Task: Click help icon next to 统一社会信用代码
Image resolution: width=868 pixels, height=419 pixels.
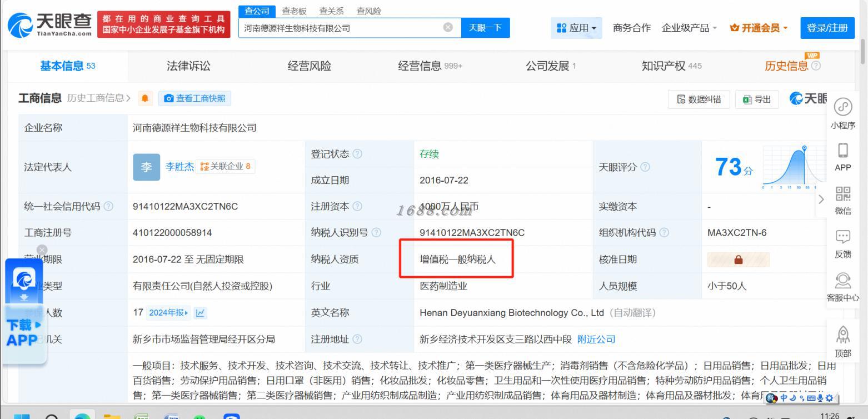Action: [108, 207]
